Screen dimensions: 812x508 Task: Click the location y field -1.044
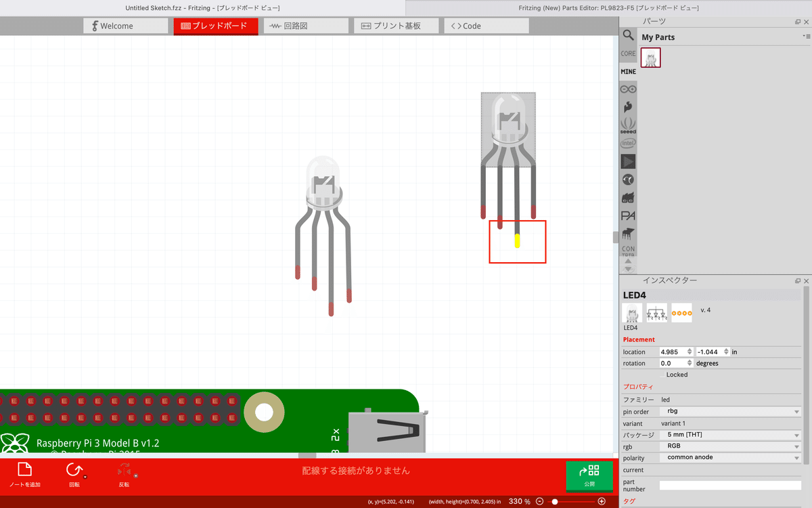point(709,352)
